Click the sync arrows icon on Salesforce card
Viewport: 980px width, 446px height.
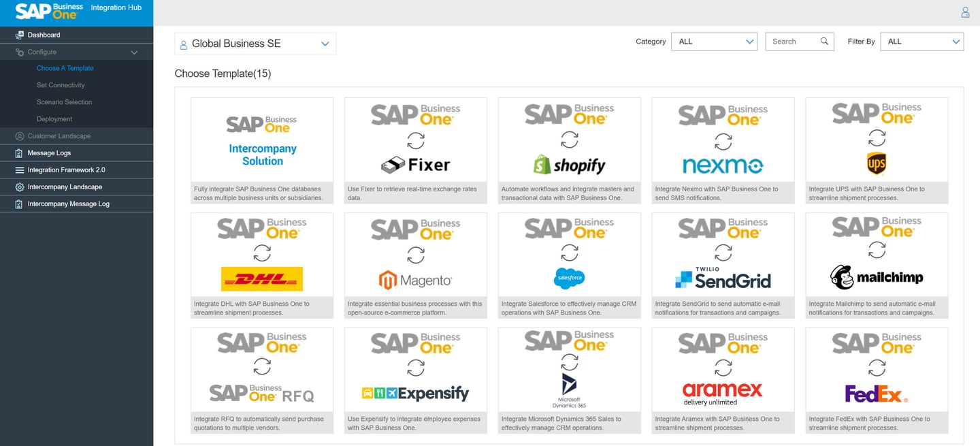point(570,253)
